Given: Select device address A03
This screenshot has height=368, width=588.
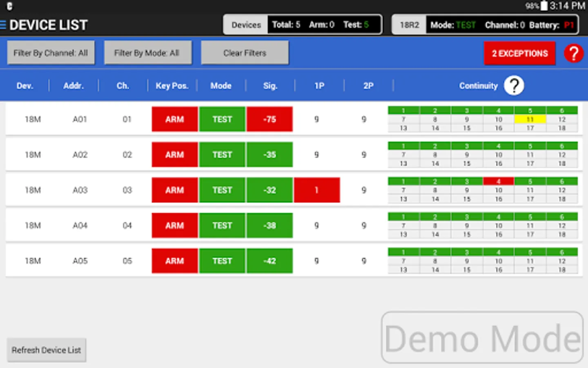Looking at the screenshot, I should (x=80, y=190).
